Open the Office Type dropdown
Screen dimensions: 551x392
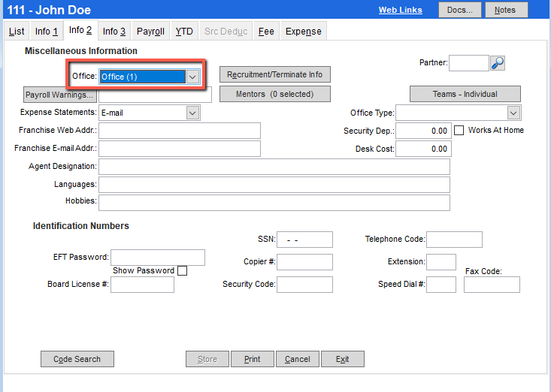513,113
